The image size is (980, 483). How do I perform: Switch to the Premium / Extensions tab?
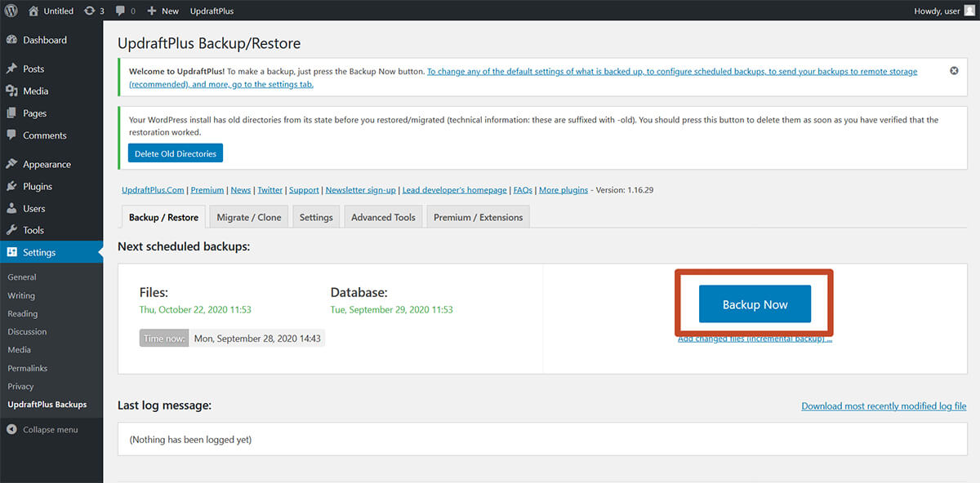[x=478, y=217]
